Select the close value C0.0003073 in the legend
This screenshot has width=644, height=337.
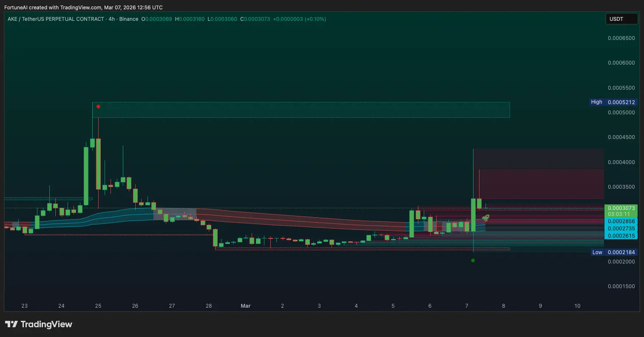(x=255, y=19)
